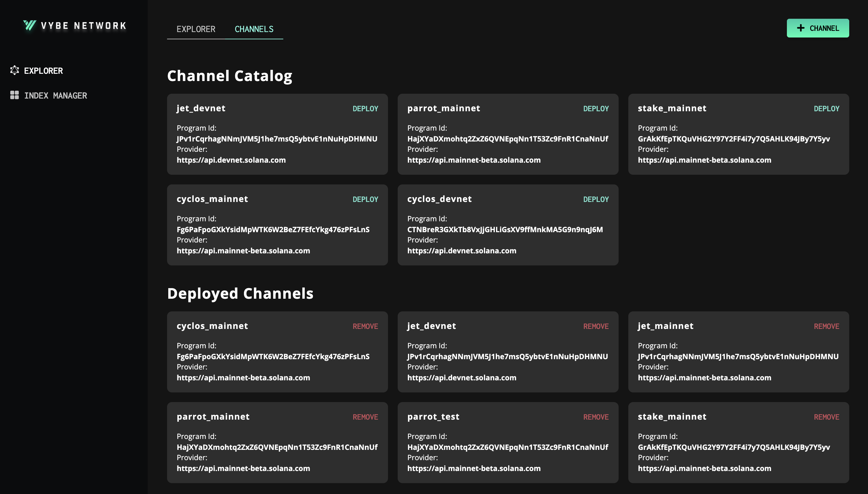Switch to the Explorer tab
868x494 pixels.
[196, 29]
